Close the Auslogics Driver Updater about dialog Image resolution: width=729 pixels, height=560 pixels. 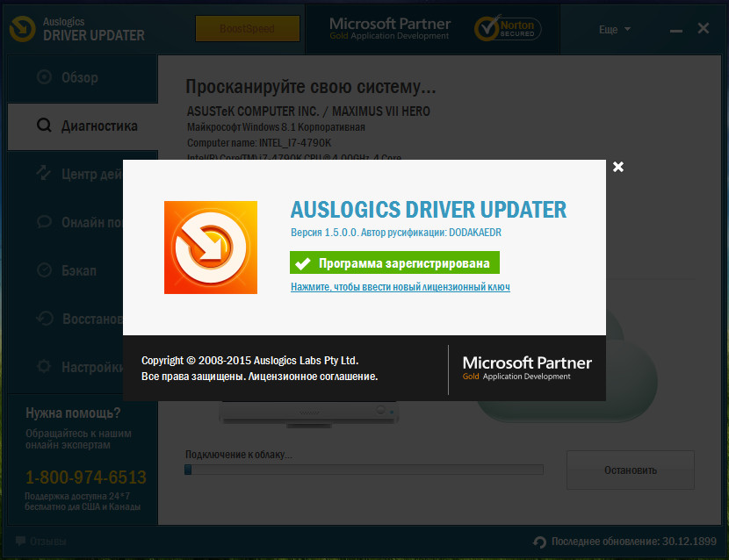(x=617, y=167)
